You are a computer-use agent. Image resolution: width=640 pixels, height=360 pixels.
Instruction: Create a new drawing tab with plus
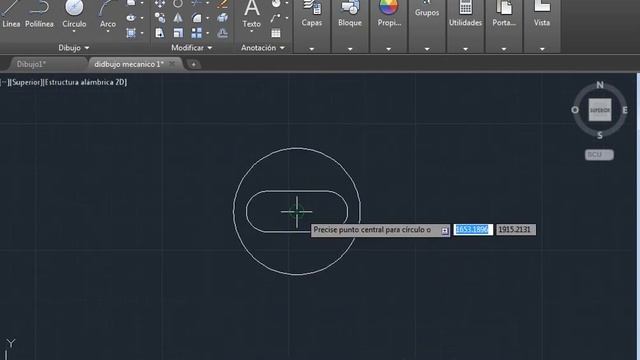coord(193,64)
